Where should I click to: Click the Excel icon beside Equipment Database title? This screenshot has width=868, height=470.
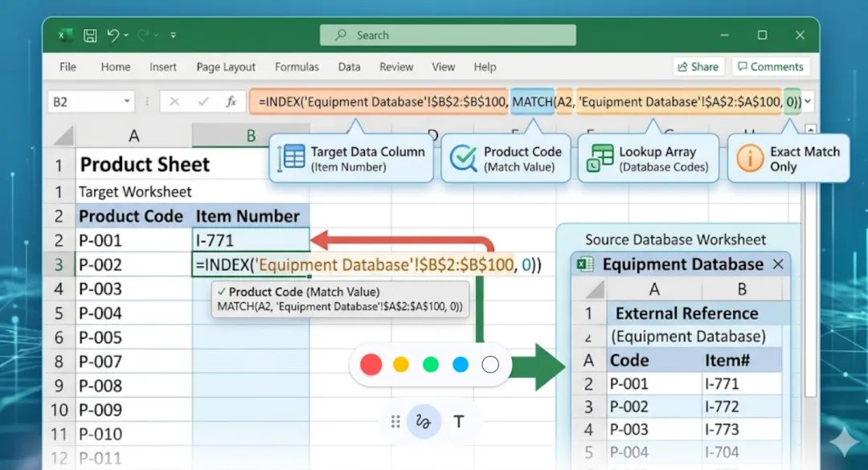(x=586, y=264)
